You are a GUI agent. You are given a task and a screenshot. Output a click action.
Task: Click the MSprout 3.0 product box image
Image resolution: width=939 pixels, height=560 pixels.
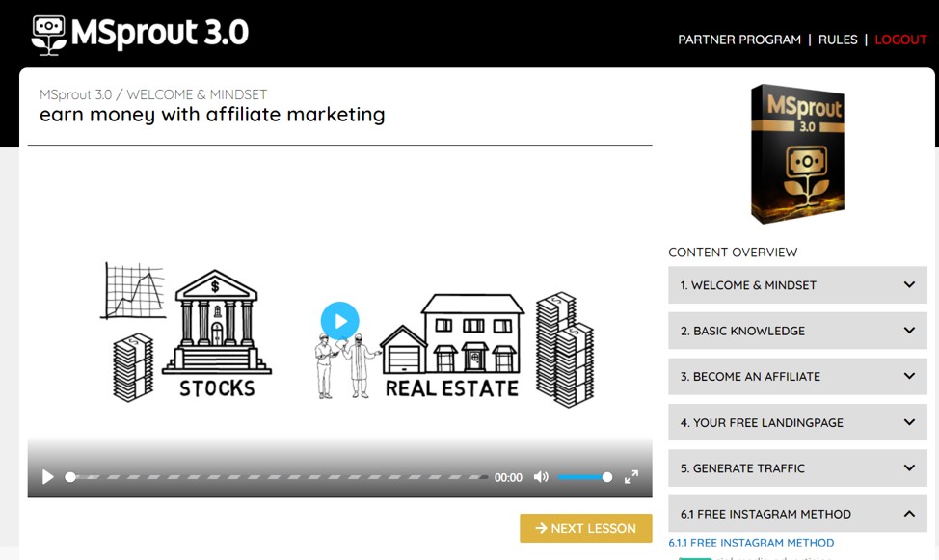[x=797, y=154]
